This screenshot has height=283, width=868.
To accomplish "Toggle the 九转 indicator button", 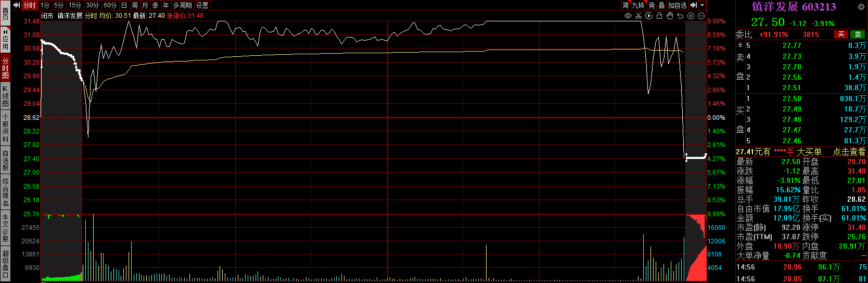I will click(638, 5).
